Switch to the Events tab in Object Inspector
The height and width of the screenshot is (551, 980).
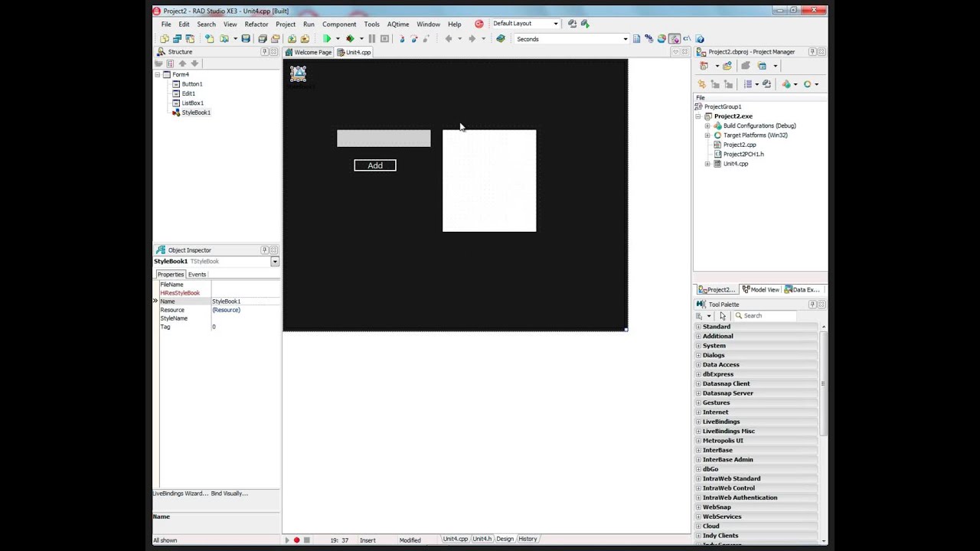coord(198,274)
